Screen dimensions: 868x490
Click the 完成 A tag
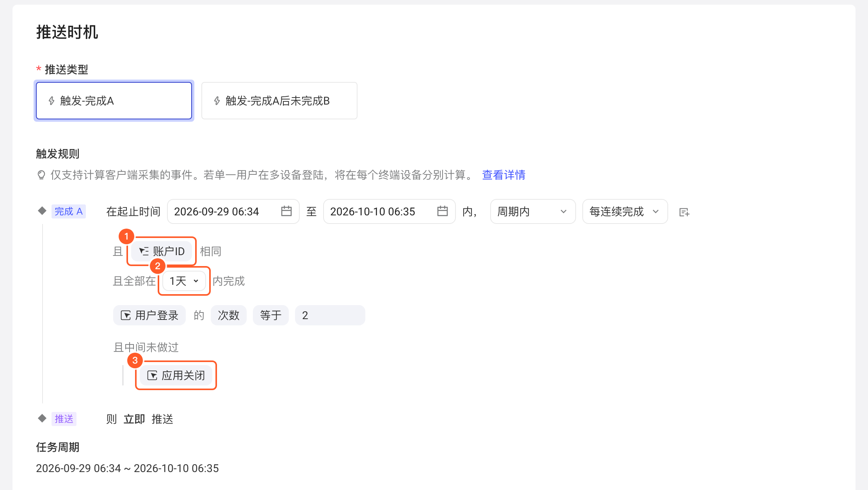(x=69, y=211)
